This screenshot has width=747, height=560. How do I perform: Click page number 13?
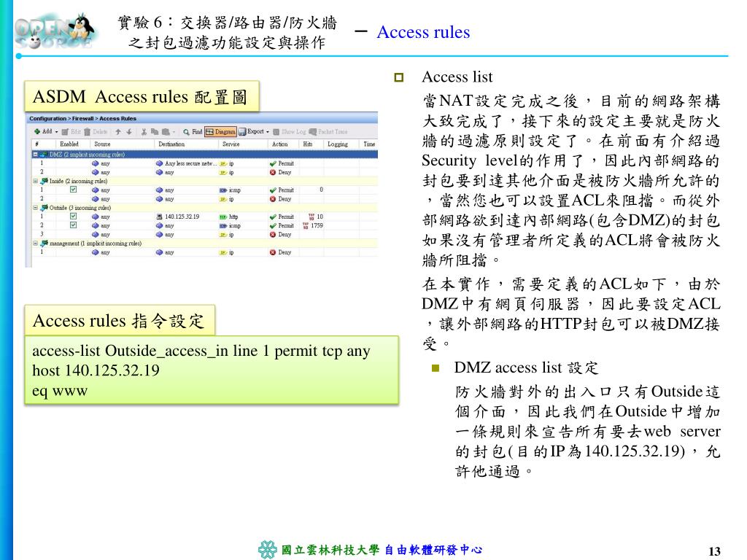pos(715,551)
